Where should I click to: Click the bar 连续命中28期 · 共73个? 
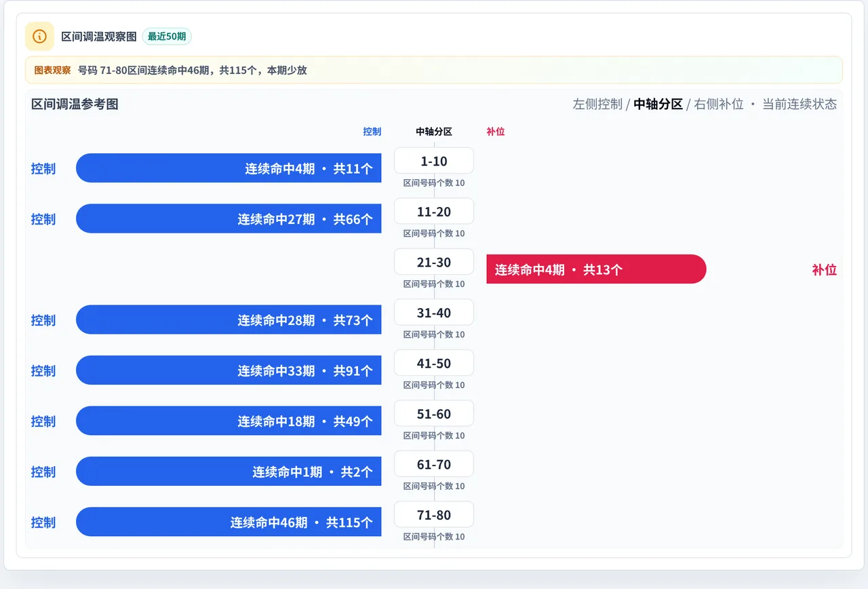(x=229, y=320)
